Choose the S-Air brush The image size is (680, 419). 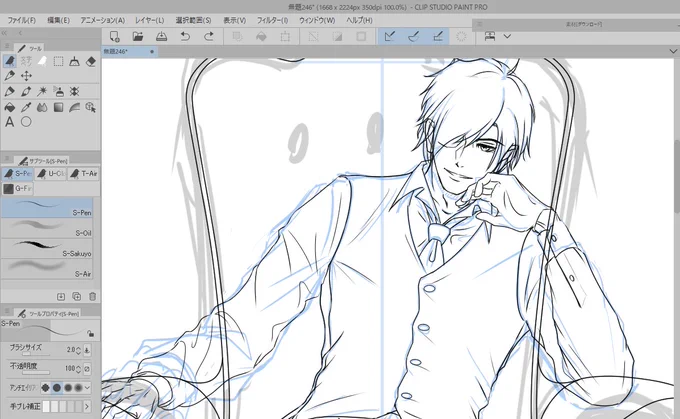(47, 269)
